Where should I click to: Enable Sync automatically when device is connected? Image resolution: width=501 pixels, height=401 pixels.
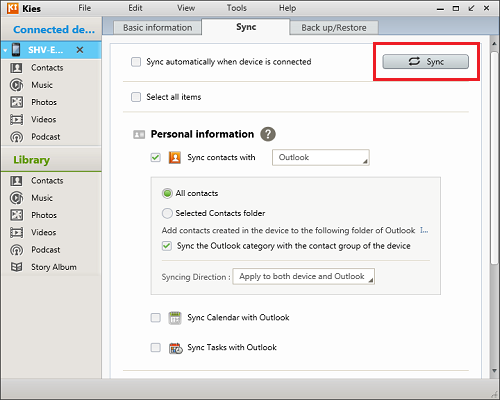tap(136, 62)
